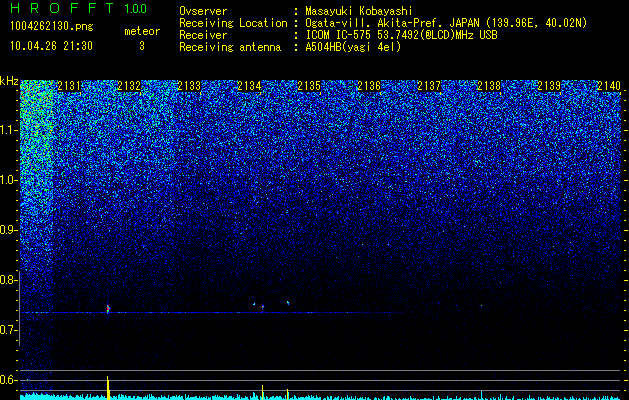The height and width of the screenshot is (400, 629).
Task: Click the 2140 time marker
Action: tap(609, 86)
